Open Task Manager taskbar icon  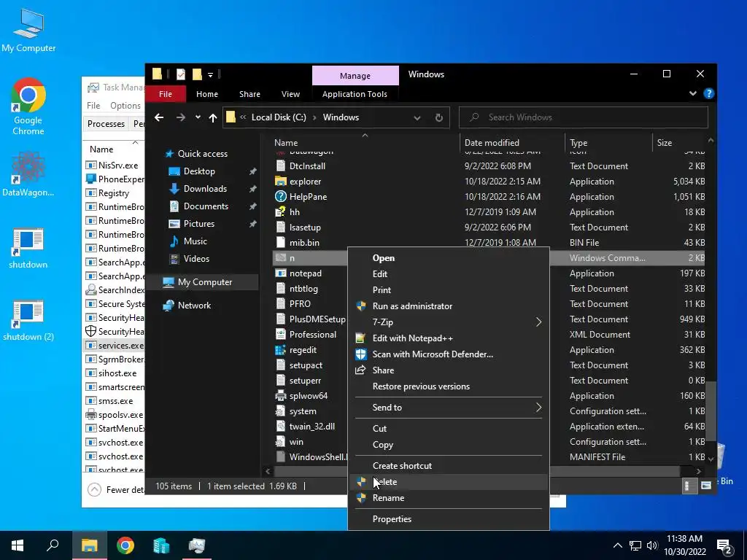[x=197, y=545]
